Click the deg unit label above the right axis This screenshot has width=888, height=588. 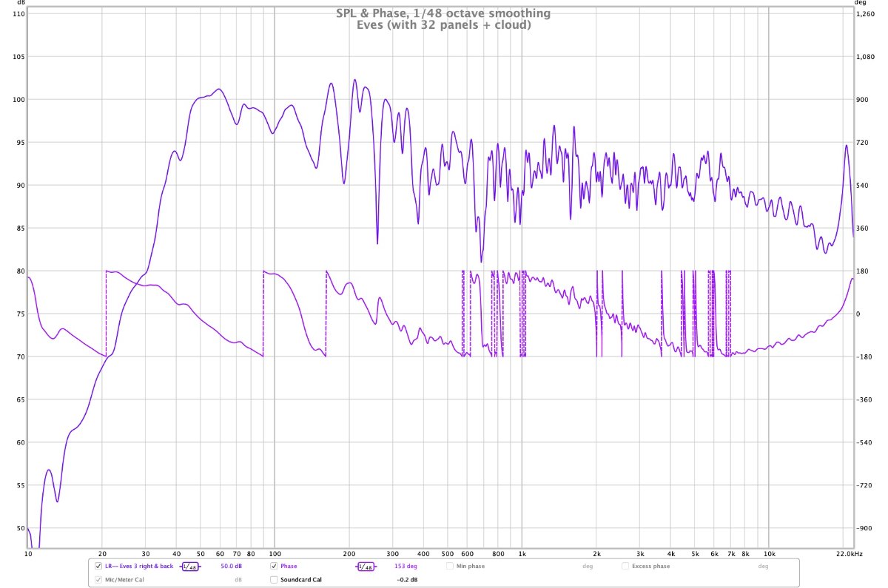pyautogui.click(x=860, y=4)
